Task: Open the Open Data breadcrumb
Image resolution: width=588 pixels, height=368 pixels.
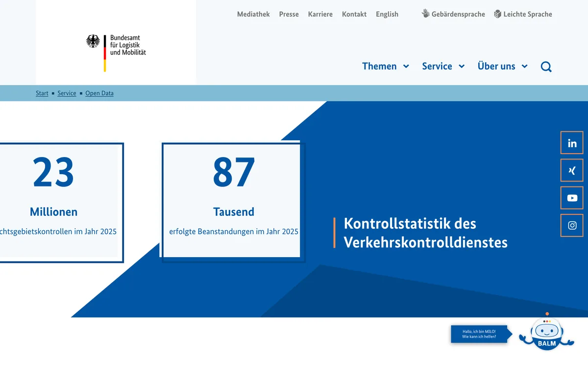Action: 99,93
